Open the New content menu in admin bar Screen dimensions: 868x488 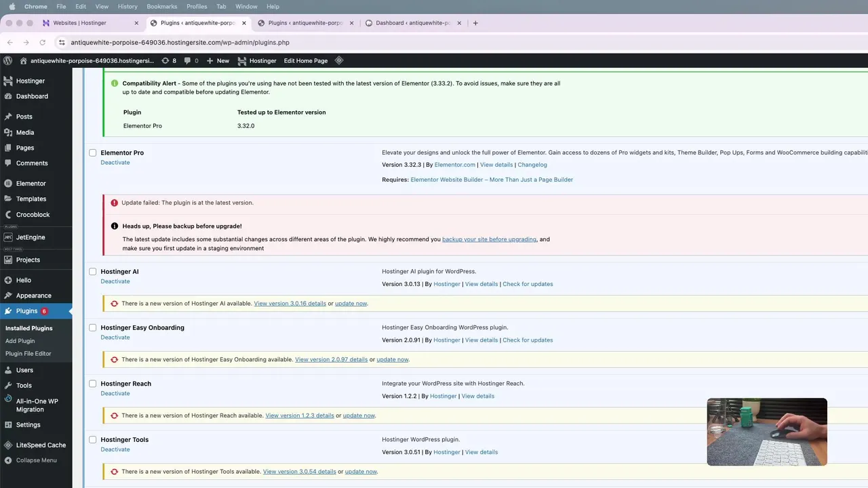coord(218,60)
